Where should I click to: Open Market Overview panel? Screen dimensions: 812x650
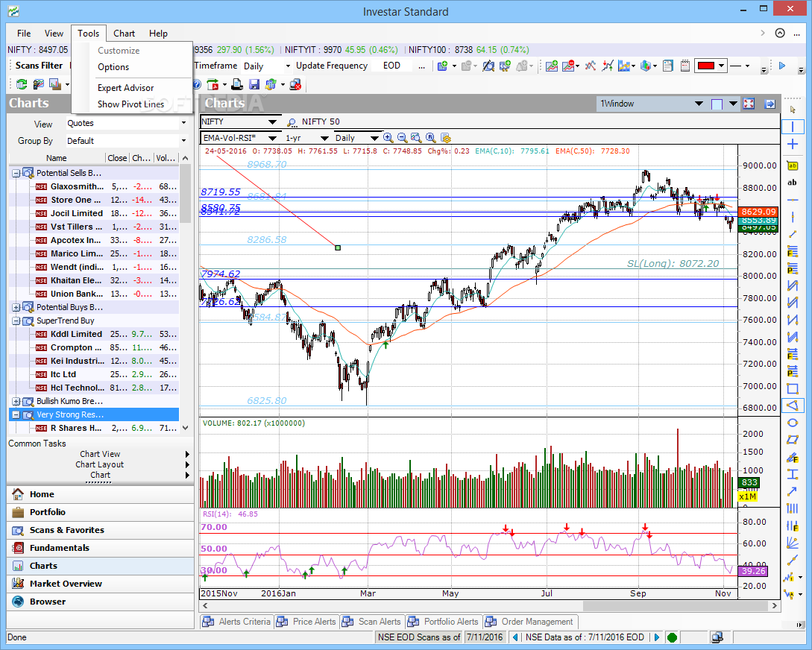click(x=101, y=584)
